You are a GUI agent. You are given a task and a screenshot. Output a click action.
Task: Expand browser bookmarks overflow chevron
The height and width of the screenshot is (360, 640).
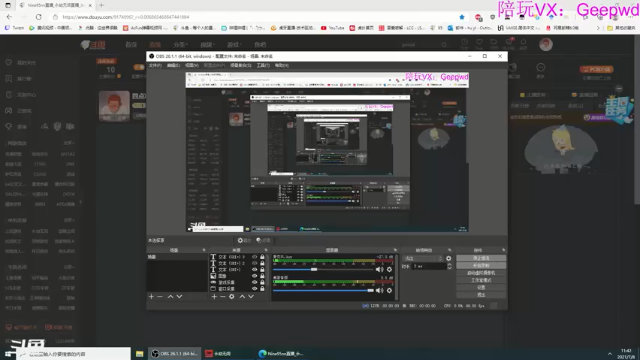point(598,28)
